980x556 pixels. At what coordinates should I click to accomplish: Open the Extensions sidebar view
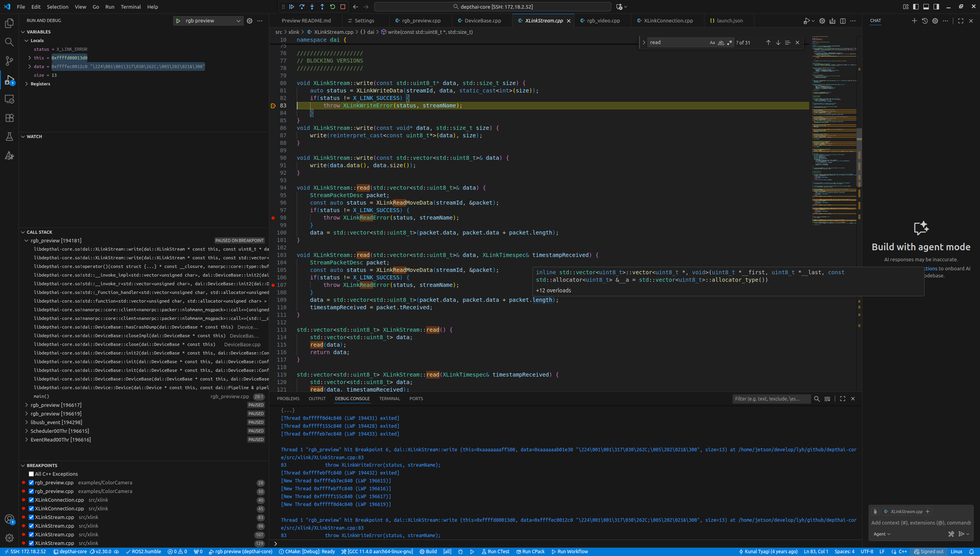tap(9, 118)
